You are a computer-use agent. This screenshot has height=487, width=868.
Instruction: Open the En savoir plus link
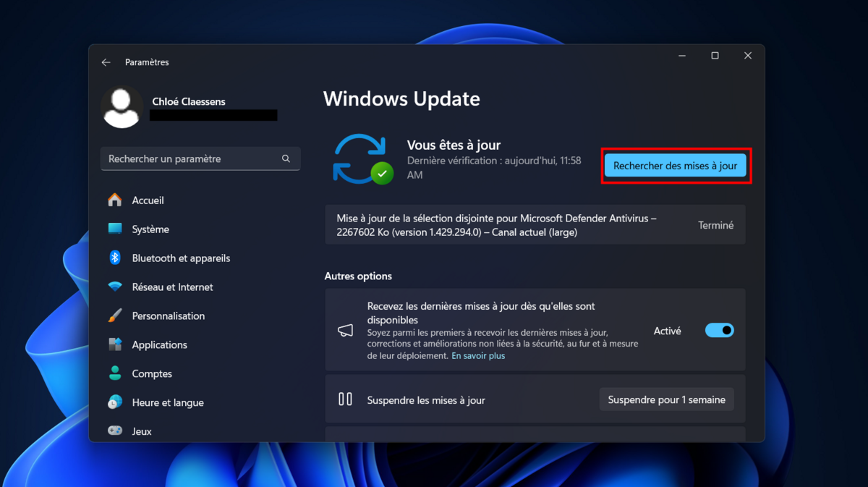[478, 356]
